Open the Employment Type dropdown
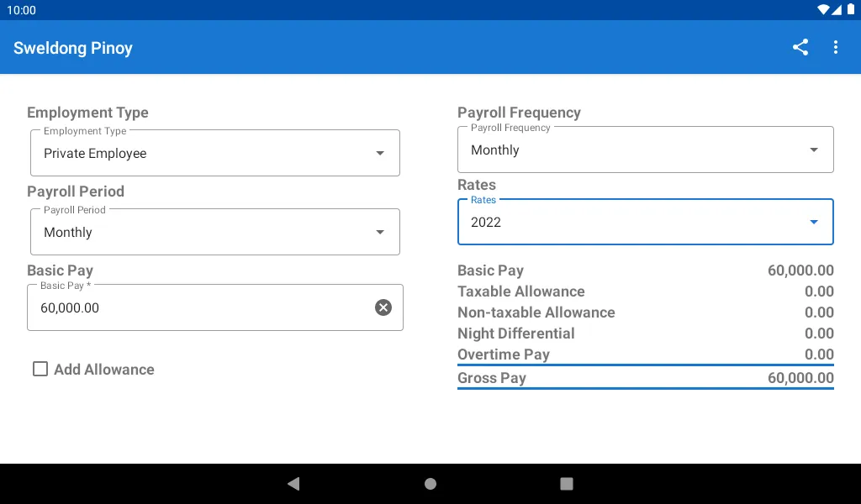Viewport: 861px width, 504px height. point(214,153)
